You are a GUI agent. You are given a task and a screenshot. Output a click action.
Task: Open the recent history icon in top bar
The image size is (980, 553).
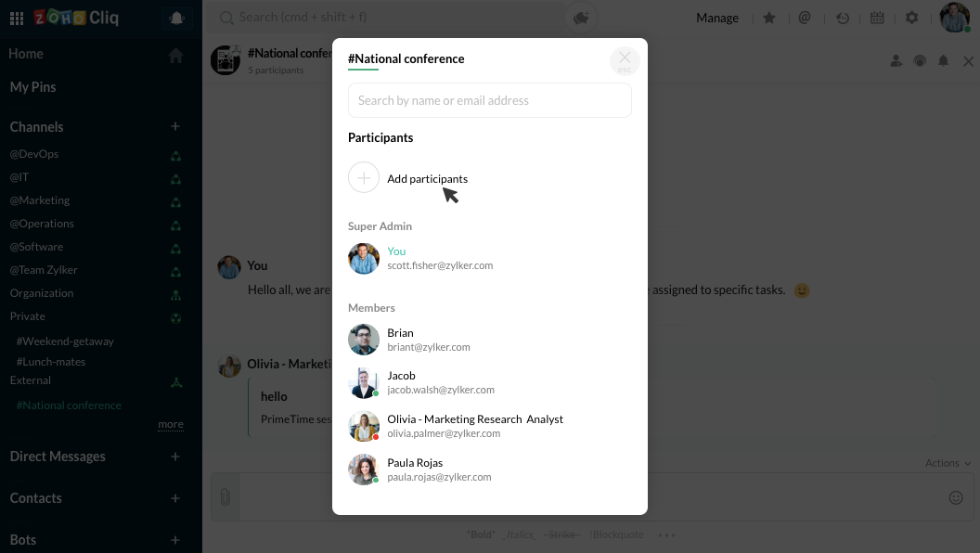(843, 17)
